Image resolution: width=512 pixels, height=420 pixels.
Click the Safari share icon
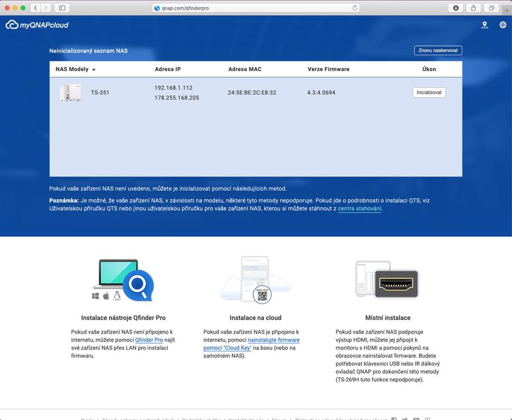pos(473,8)
